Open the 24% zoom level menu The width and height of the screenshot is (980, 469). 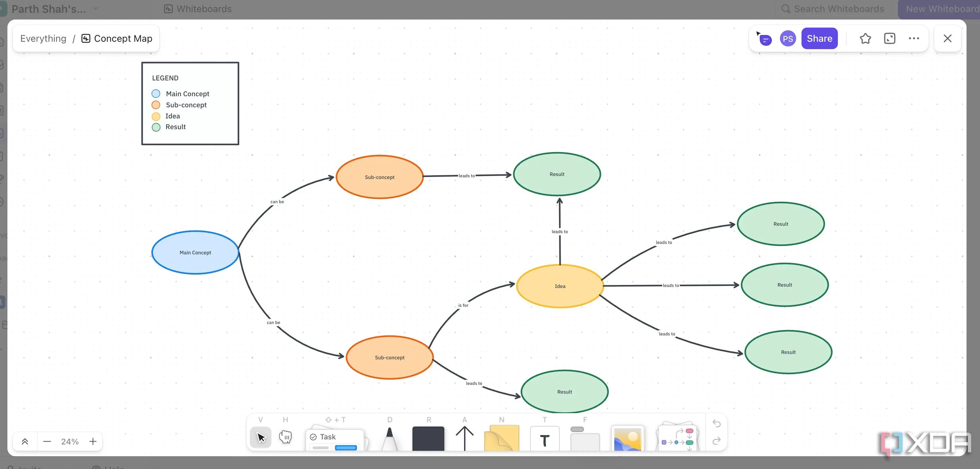pyautogui.click(x=70, y=441)
